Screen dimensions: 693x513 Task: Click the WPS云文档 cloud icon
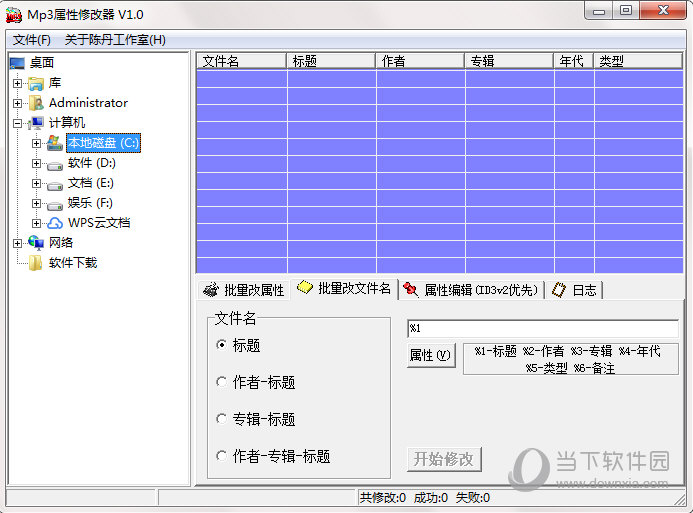(55, 223)
